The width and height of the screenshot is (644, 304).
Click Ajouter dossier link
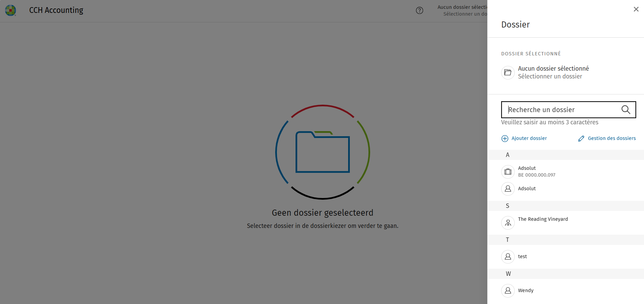tap(529, 138)
